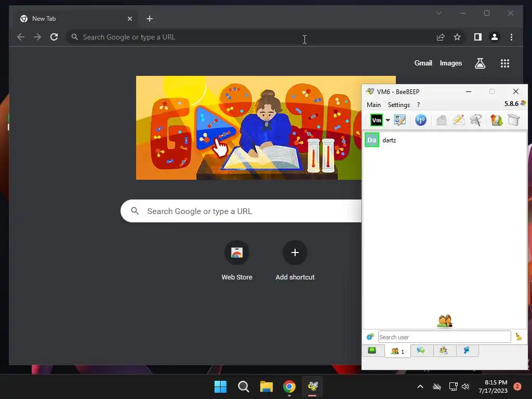Viewport: 532px width, 399px height.
Task: Open the Google apps grid
Action: tap(505, 63)
